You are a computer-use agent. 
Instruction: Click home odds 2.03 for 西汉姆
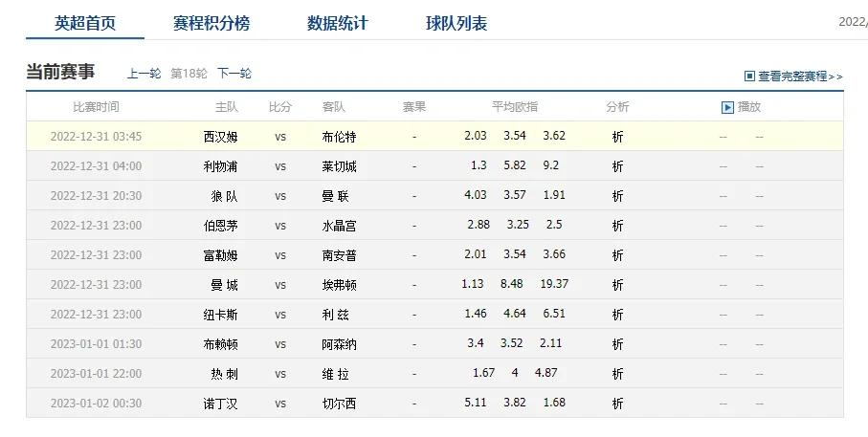pos(476,136)
